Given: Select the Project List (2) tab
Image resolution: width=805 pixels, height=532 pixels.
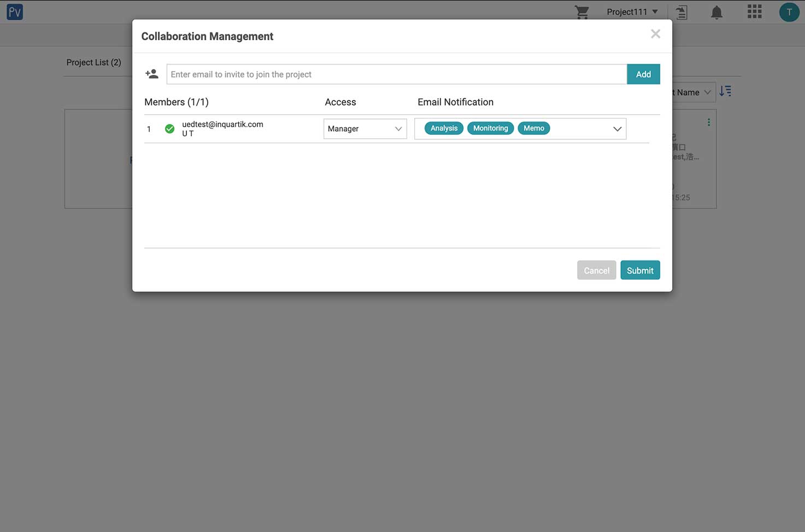Looking at the screenshot, I should pyautogui.click(x=93, y=63).
